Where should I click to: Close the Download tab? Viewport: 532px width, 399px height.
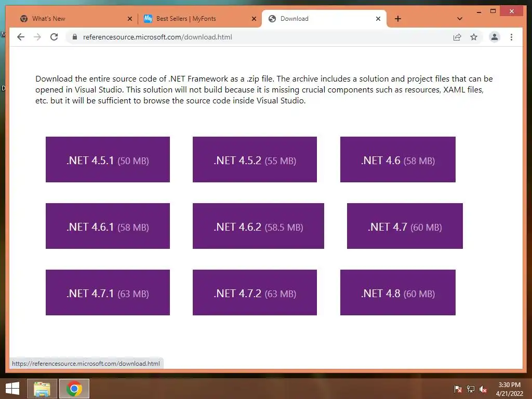point(378,19)
